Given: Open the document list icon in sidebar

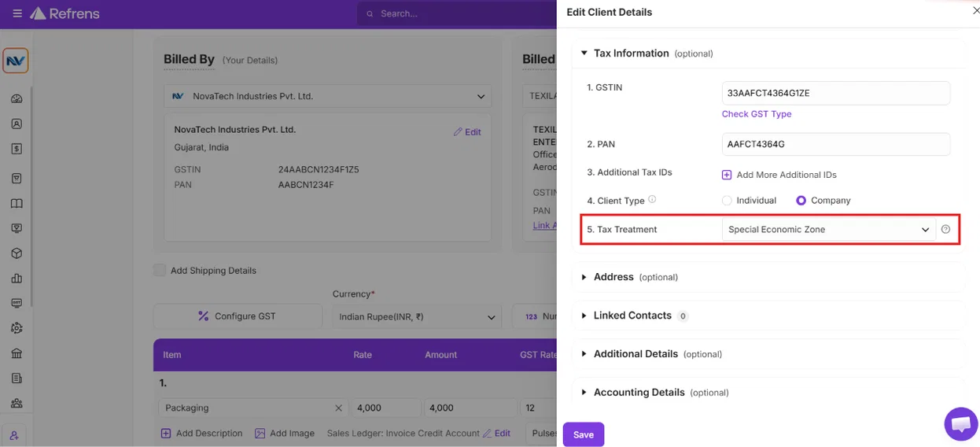Looking at the screenshot, I should (x=17, y=379).
